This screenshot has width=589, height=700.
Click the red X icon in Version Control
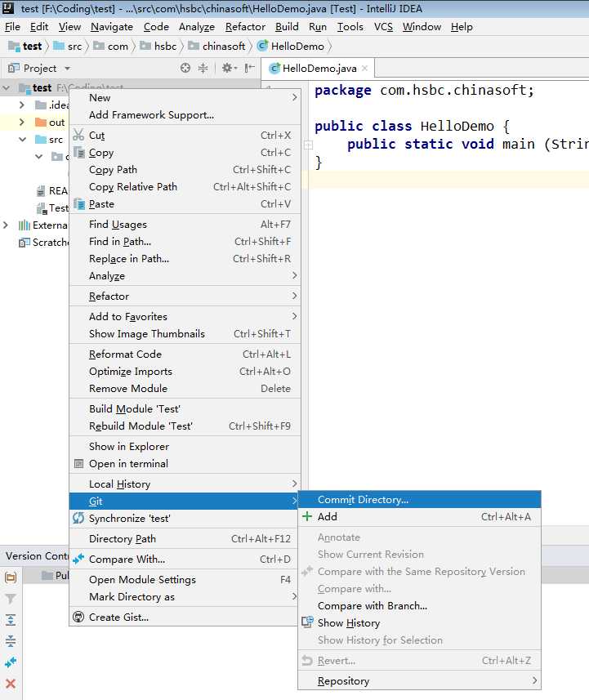[x=11, y=683]
